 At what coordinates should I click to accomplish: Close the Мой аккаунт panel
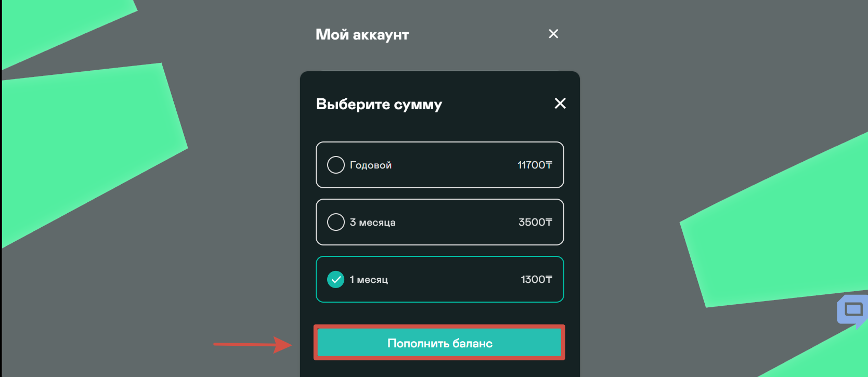(x=553, y=34)
